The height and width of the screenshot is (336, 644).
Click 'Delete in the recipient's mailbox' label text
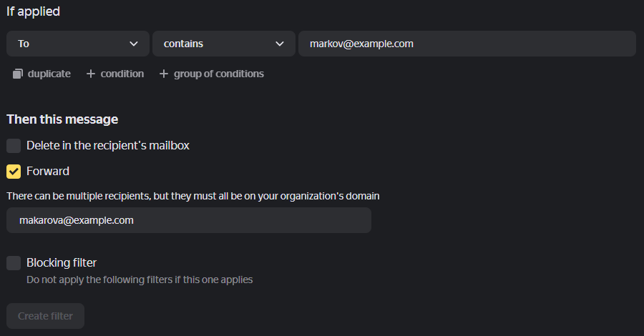(x=108, y=146)
